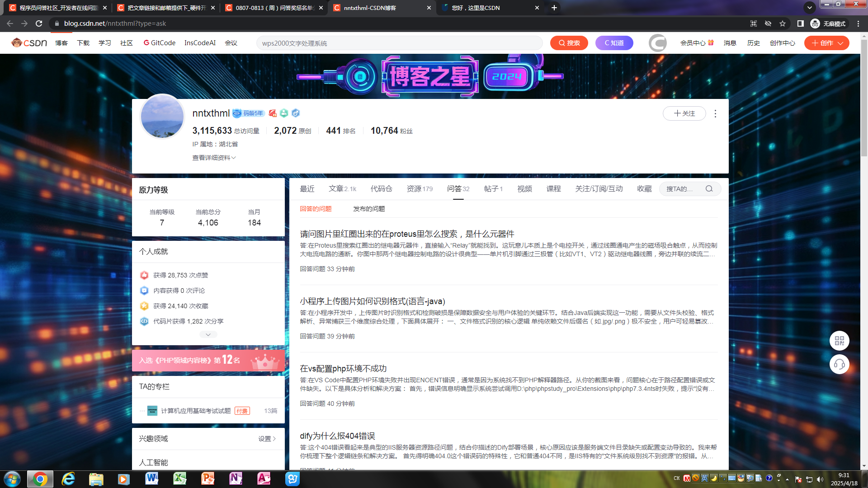This screenshot has height=488, width=868.
Task: Click the incognito 无痕模式 indicator
Action: [828, 23]
